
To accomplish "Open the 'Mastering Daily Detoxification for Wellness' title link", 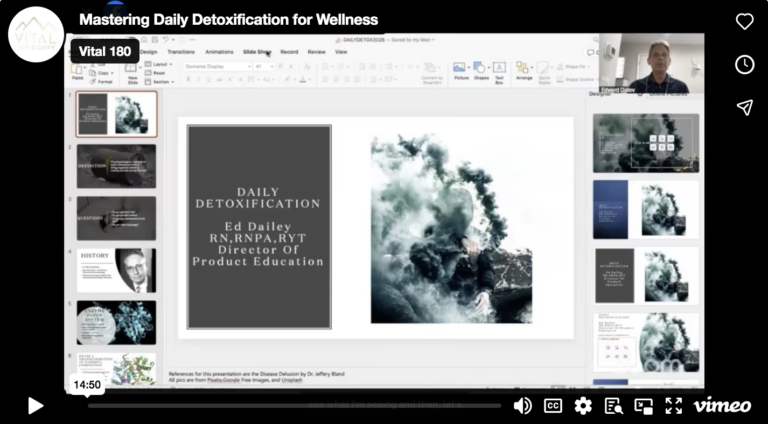I will [x=229, y=20].
